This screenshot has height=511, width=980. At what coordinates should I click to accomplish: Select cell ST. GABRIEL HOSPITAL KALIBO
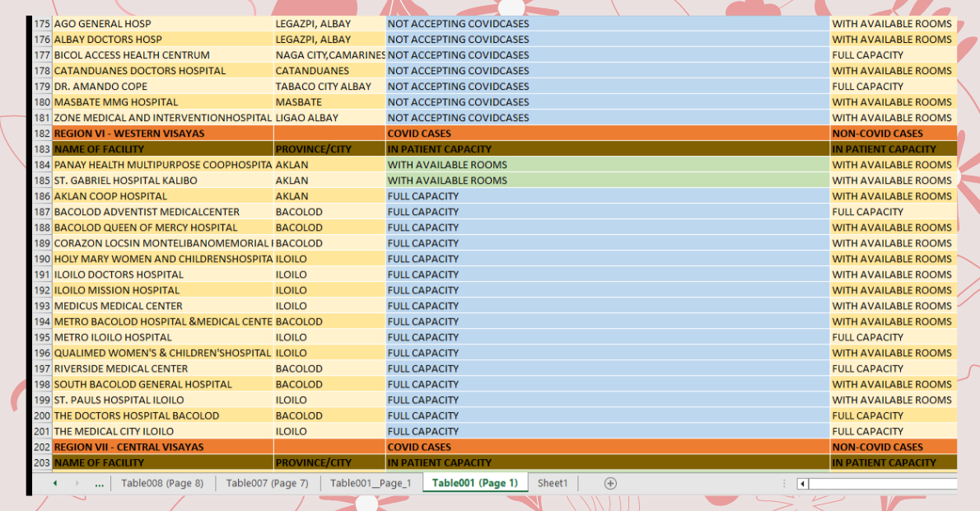[x=162, y=180]
